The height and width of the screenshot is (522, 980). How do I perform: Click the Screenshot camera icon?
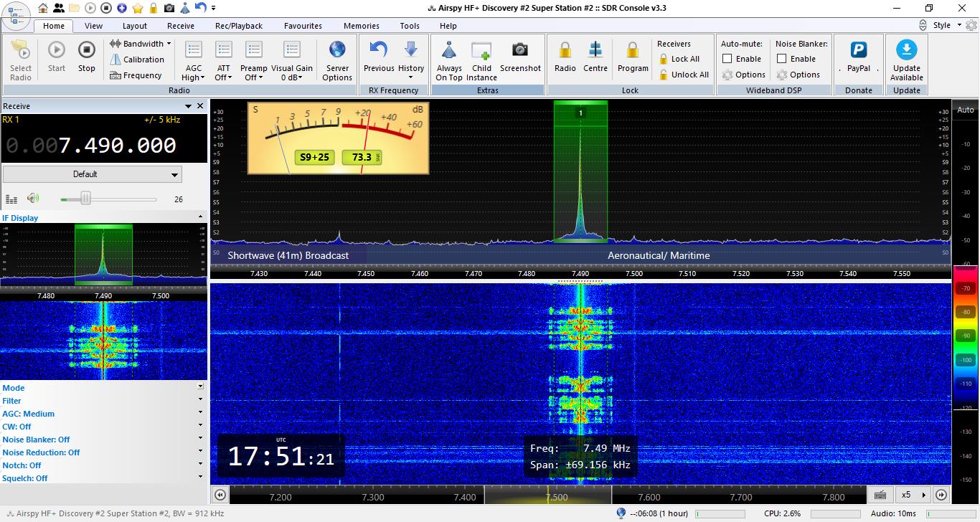(520, 50)
